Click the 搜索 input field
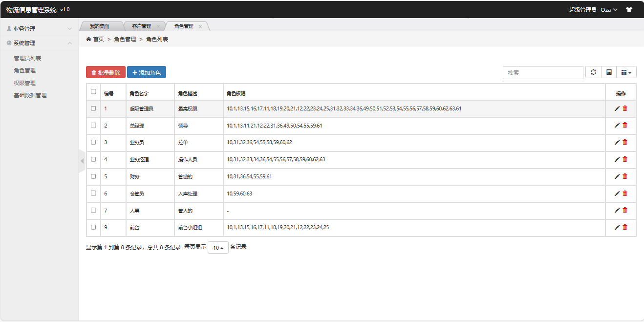644x322 pixels. [543, 72]
